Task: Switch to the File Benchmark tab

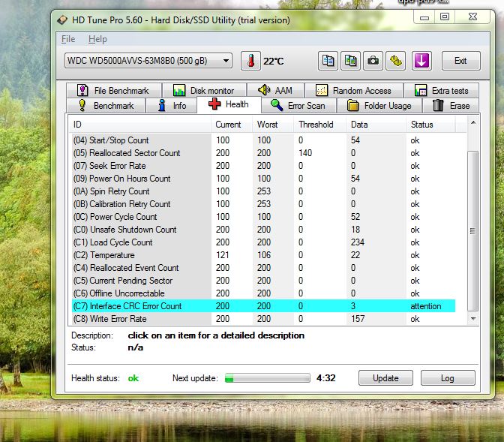Action: [x=114, y=90]
